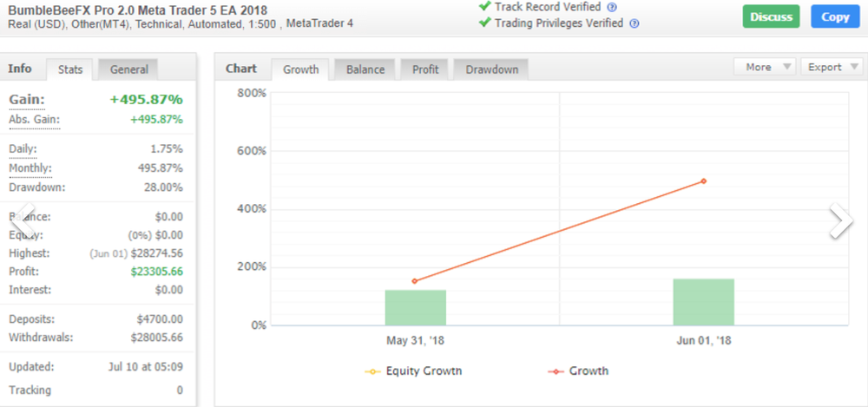Click the Track Record Verified green checkmark
This screenshot has height=407, width=868.
point(484,7)
